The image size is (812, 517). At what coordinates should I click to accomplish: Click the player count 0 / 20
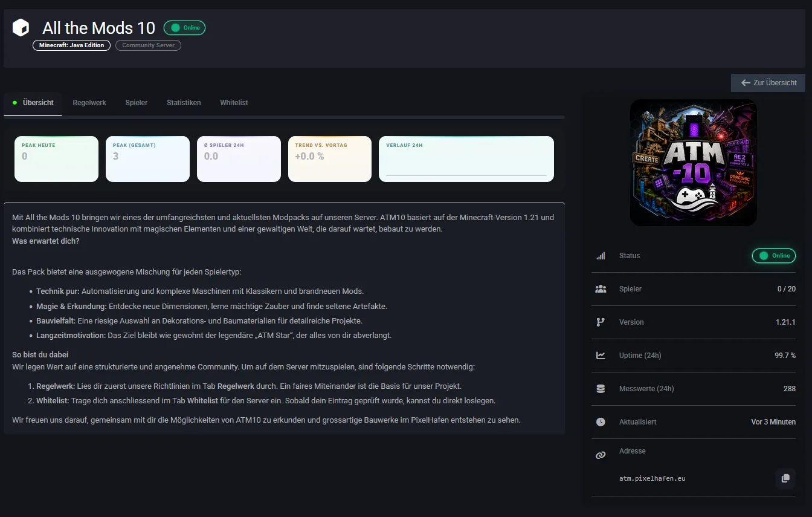point(787,289)
